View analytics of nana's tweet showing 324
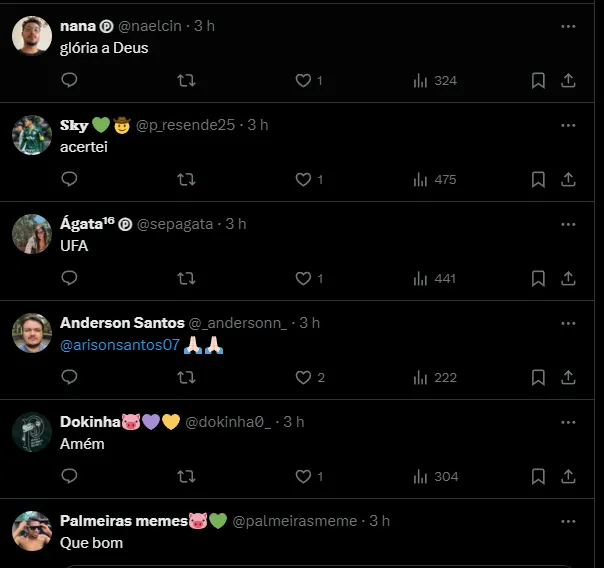 434,81
